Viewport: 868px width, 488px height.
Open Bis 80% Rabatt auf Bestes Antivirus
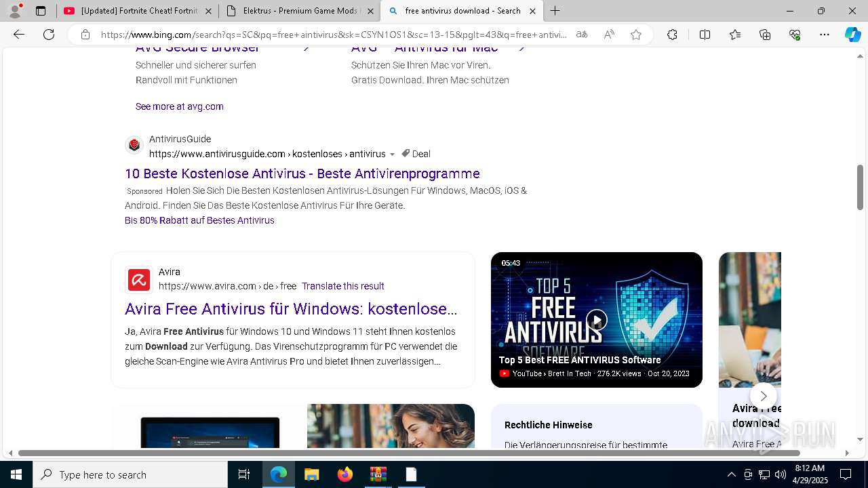[199, 220]
